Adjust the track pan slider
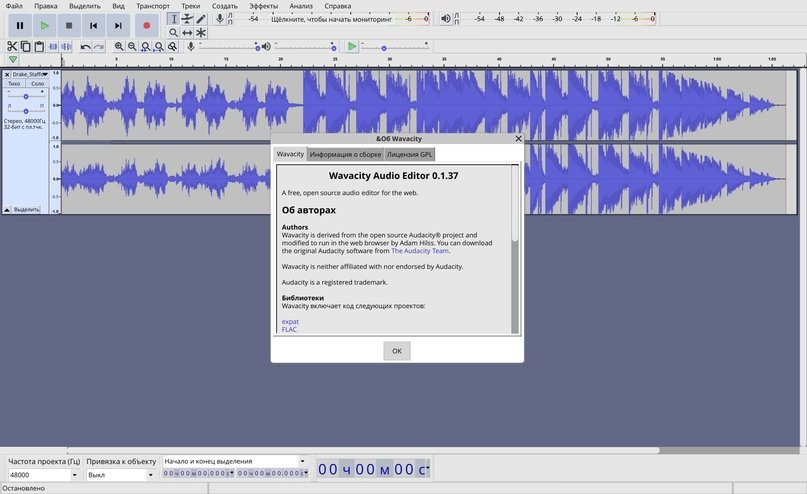807x494 pixels. pos(26,111)
